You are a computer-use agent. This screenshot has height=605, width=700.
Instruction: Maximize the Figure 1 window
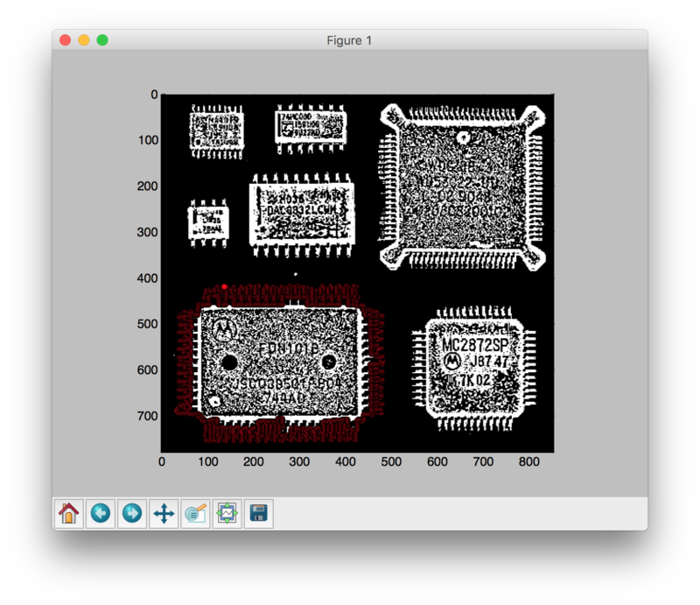[102, 40]
